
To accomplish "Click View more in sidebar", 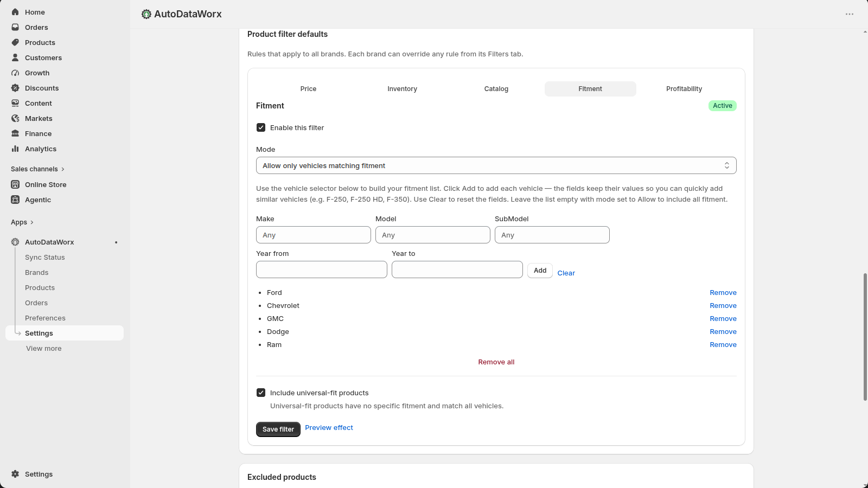I will click(44, 349).
